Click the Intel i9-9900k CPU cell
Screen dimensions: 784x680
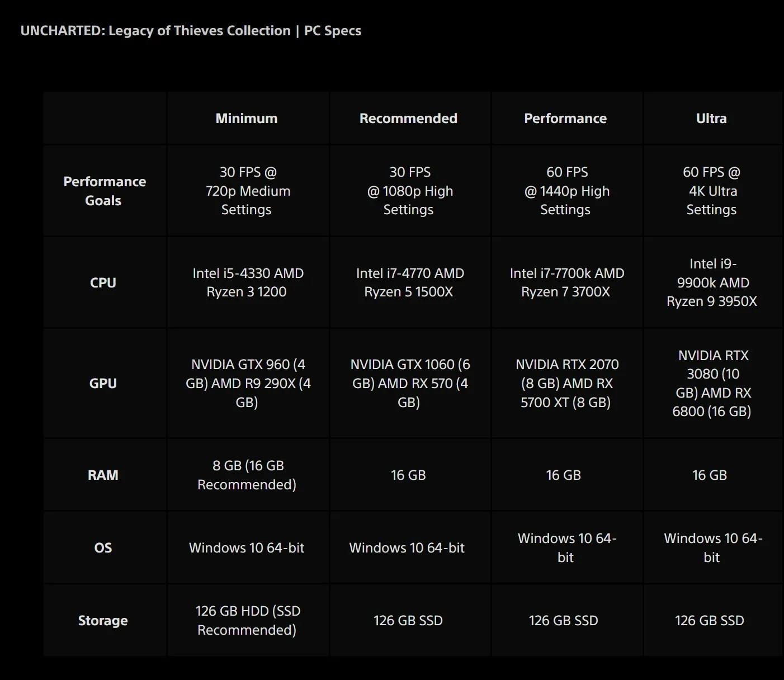tap(712, 282)
